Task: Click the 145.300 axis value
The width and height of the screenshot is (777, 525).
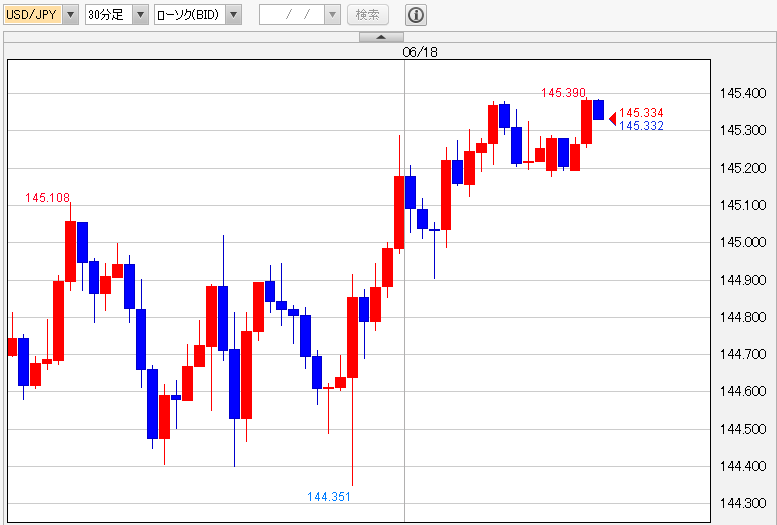Action: [743, 130]
